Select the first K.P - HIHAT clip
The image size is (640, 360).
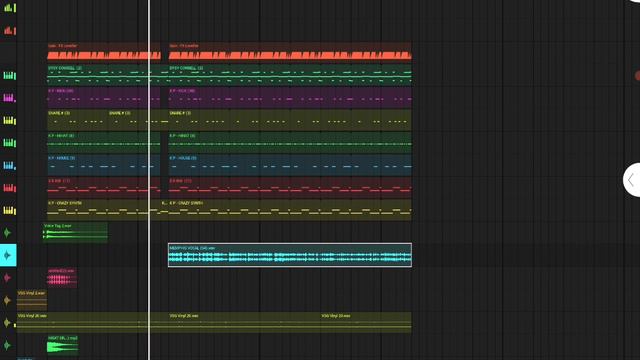(x=104, y=142)
